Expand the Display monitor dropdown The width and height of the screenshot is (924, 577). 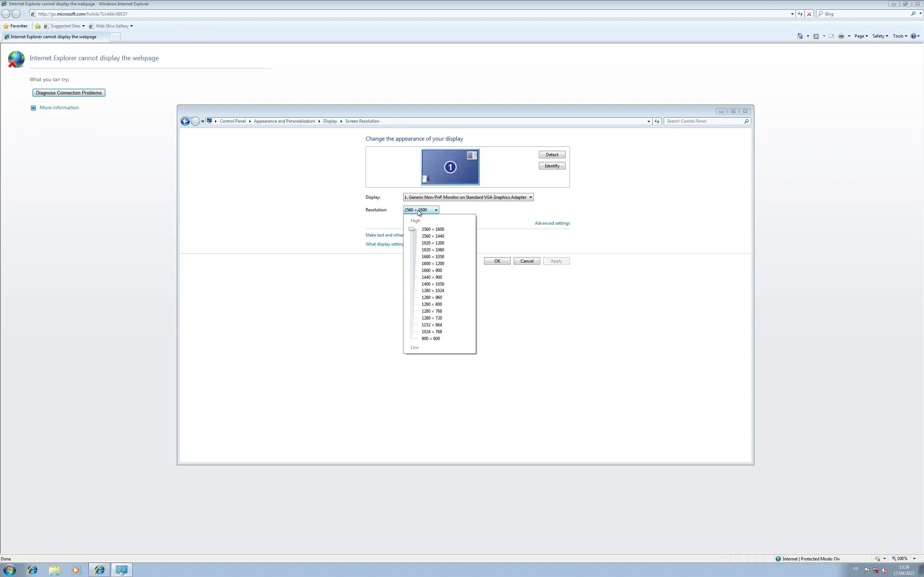(468, 197)
